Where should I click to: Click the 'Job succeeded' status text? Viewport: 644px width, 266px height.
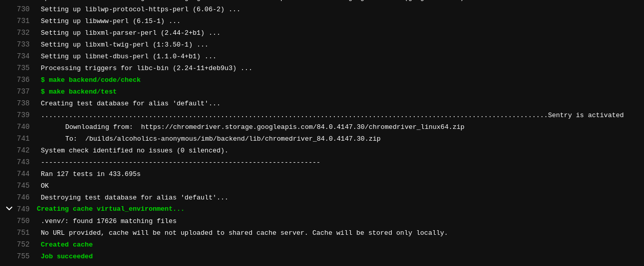pos(67,256)
